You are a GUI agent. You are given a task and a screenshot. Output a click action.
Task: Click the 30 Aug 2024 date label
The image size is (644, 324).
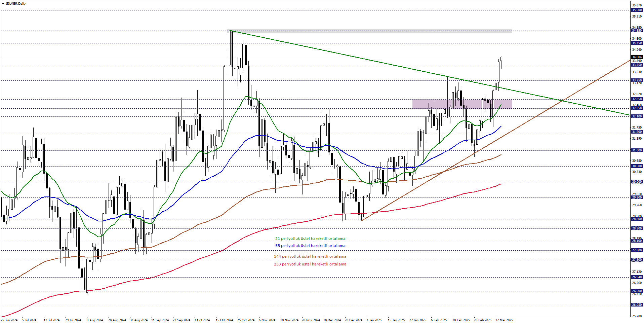(x=138, y=320)
